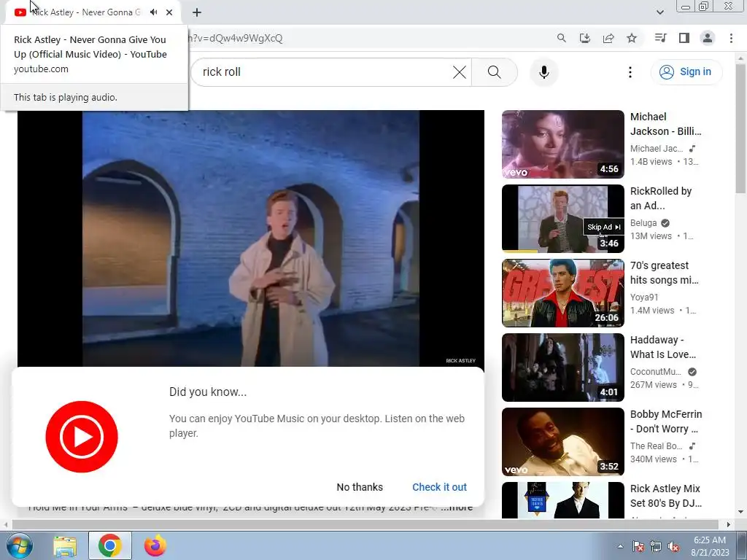Click the 'Haddaway - What Is Love' title

click(662, 346)
